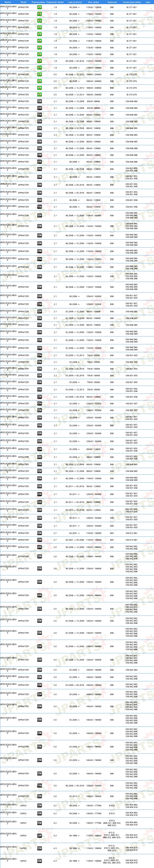The image size is (154, 868).
Task: Click the ON icon in the VARIO 618 D (668.321) row
Action: pyautogui.click(x=39, y=823)
